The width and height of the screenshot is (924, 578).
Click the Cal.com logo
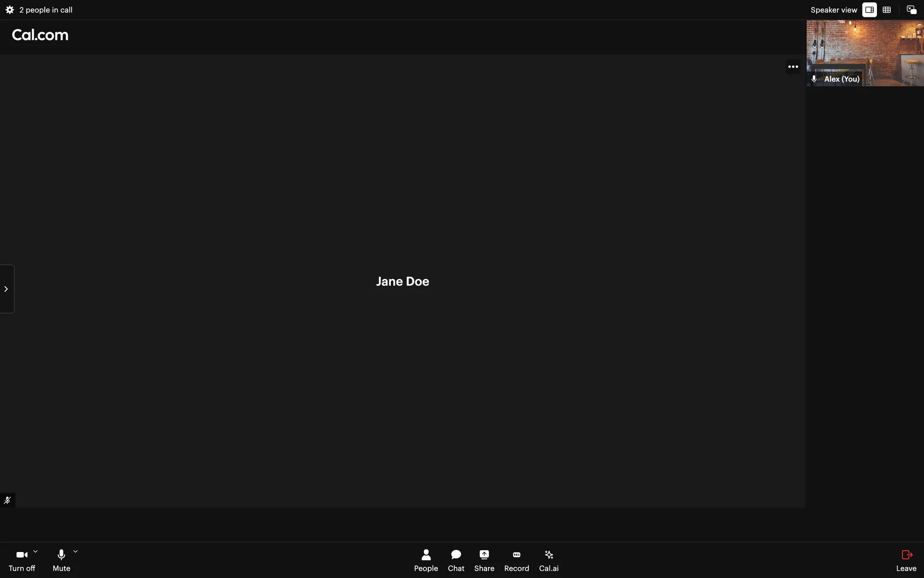click(40, 35)
